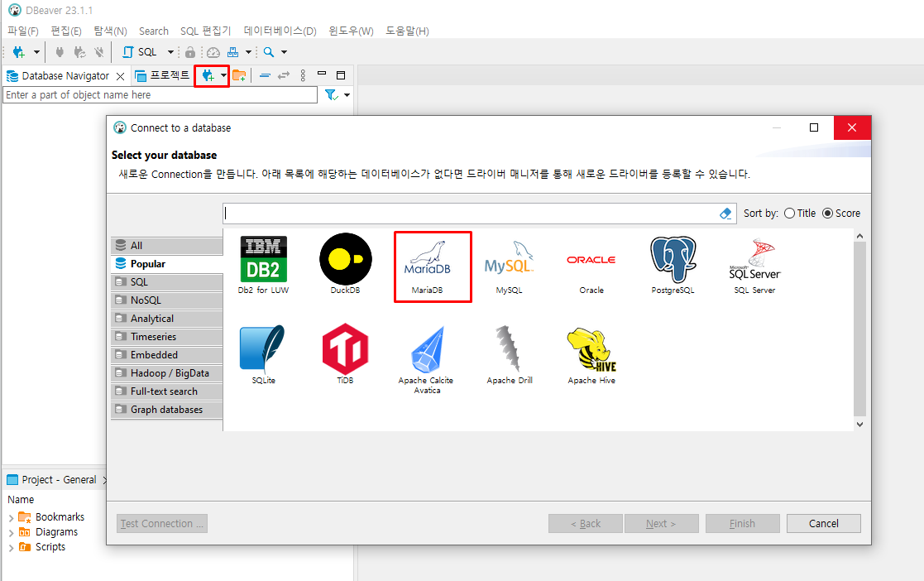Open the SQL editor dropdown arrow
Viewport: 924px width, 581px height.
coord(171,52)
